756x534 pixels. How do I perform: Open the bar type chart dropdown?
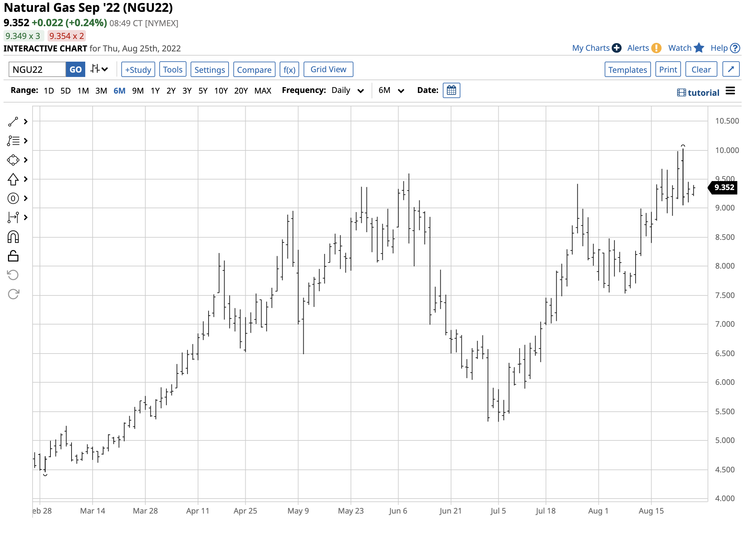(99, 69)
